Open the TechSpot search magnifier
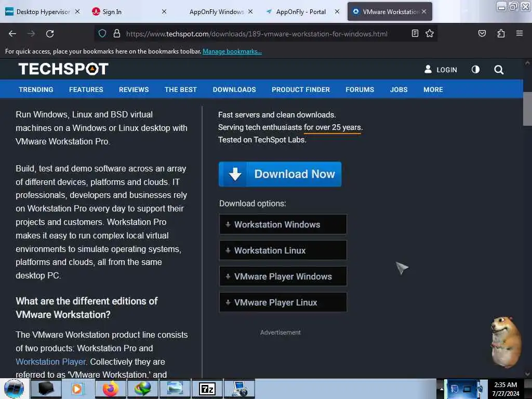The image size is (532, 399). (x=498, y=70)
